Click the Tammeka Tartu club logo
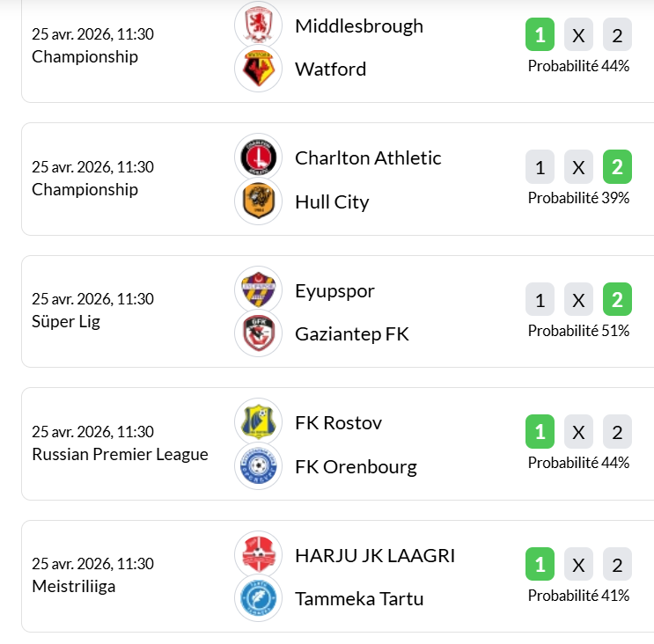 tap(258, 598)
